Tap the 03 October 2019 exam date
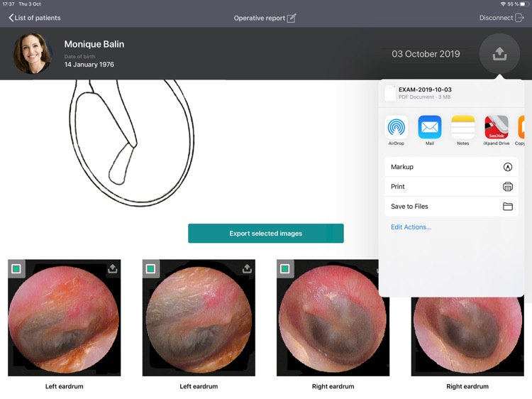The width and height of the screenshot is (532, 399). coord(426,54)
